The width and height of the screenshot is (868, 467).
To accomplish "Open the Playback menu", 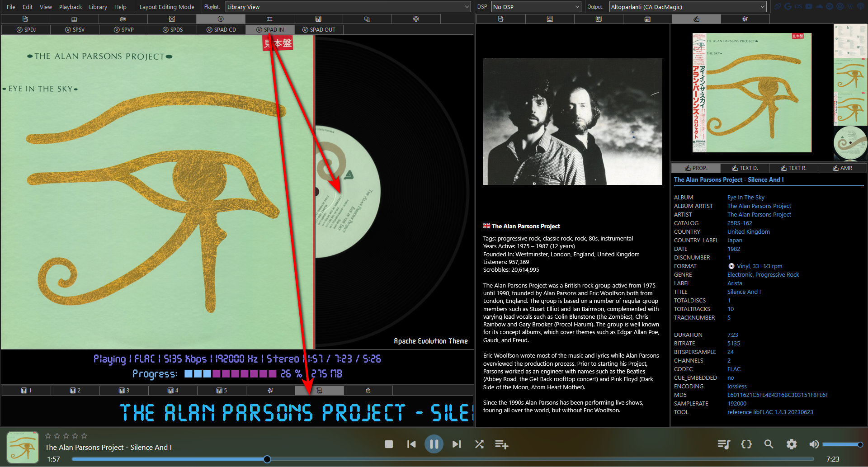I will (71, 7).
